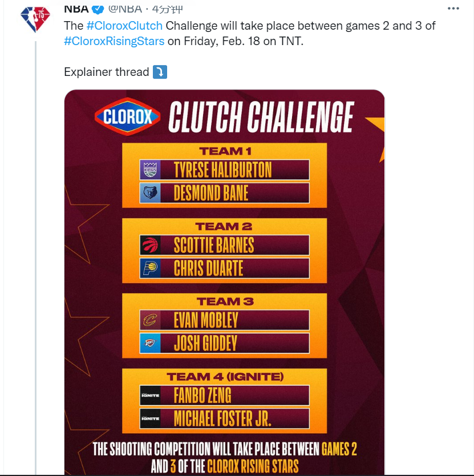Click the Raptors logo beside Scottie Barnes
Screen dimensions: 474x476
pos(150,245)
